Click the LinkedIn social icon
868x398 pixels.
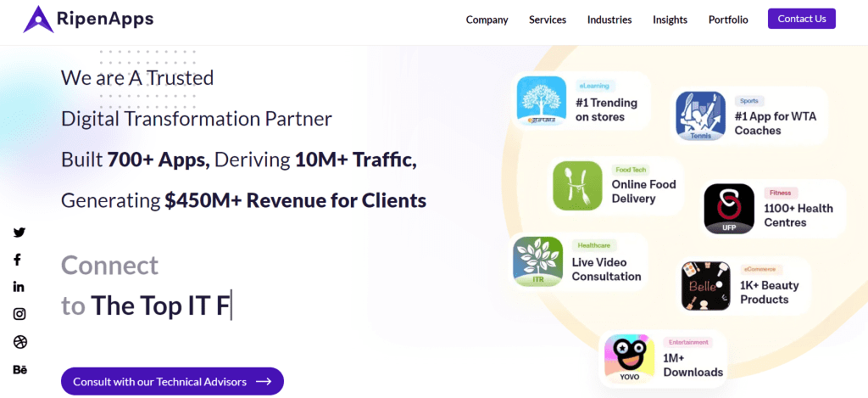pyautogui.click(x=19, y=287)
